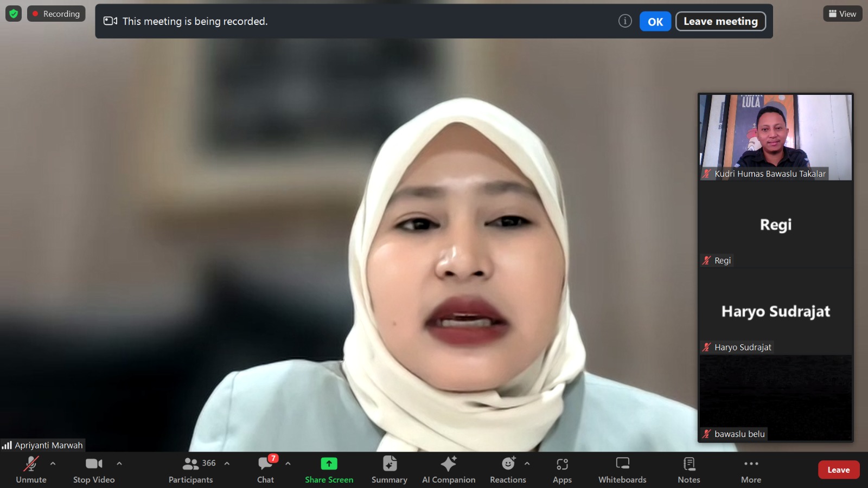The width and height of the screenshot is (868, 488).
Task: Launch AI Companion
Action: pos(449,470)
